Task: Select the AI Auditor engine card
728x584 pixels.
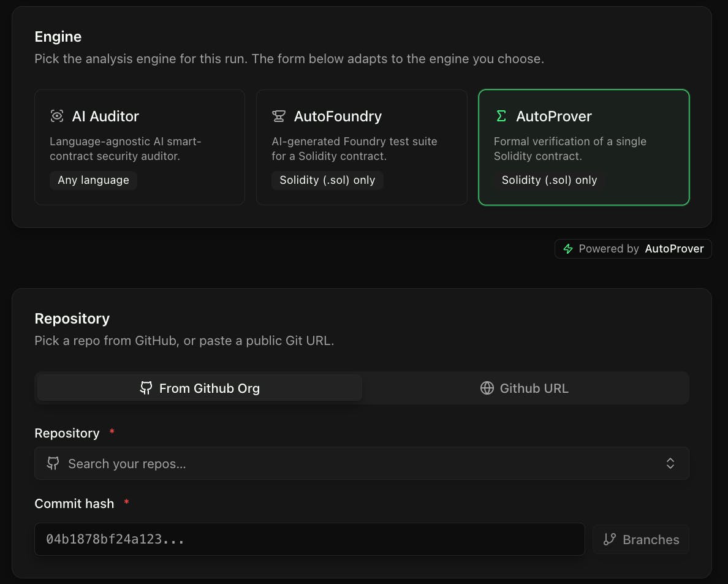Action: [139, 147]
